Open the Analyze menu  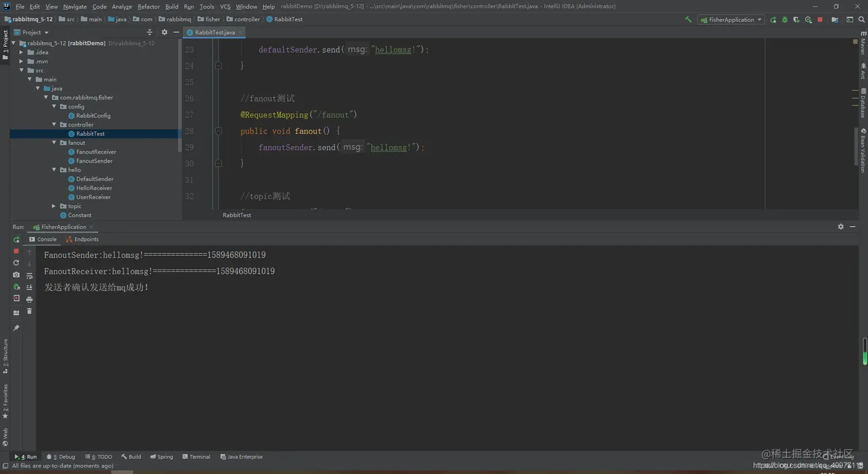[x=122, y=6]
